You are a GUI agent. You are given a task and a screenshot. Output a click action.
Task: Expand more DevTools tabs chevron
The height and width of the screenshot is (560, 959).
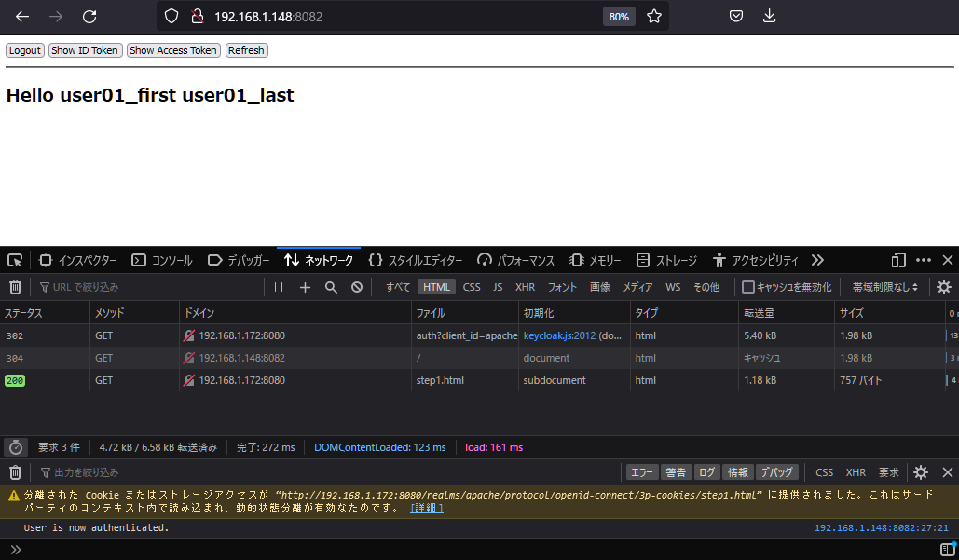point(817,260)
